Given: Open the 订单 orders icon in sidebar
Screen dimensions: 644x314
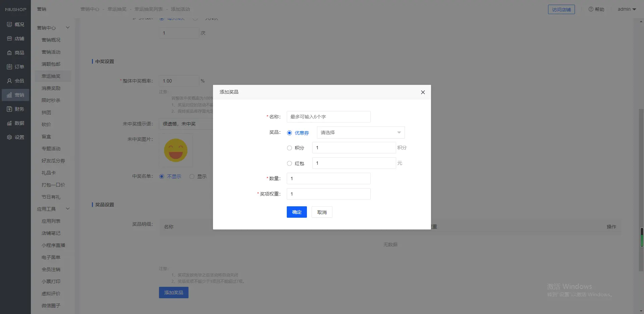Looking at the screenshot, I should click(x=9, y=67).
